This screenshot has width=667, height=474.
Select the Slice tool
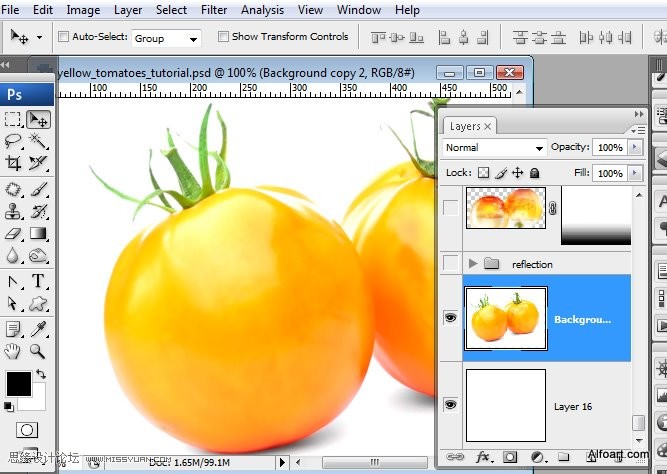pos(38,163)
